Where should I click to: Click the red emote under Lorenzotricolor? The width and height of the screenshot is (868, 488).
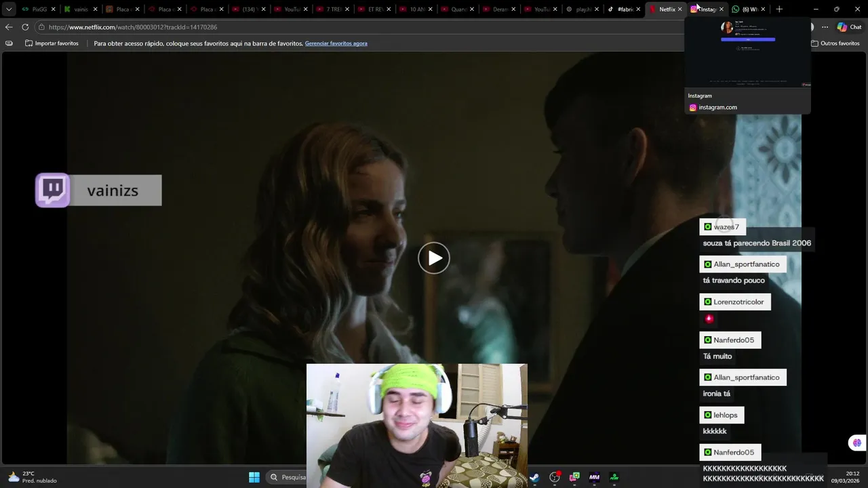[709, 319]
